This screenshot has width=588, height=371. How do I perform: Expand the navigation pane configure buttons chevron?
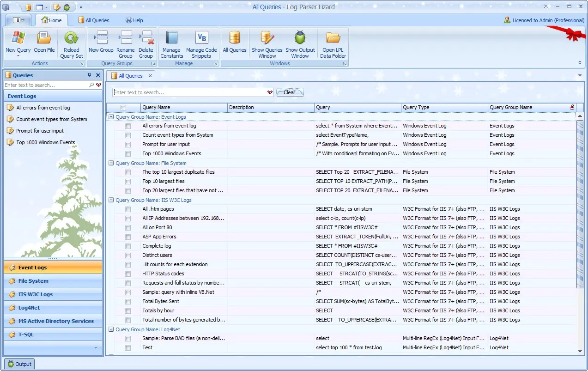point(96,348)
